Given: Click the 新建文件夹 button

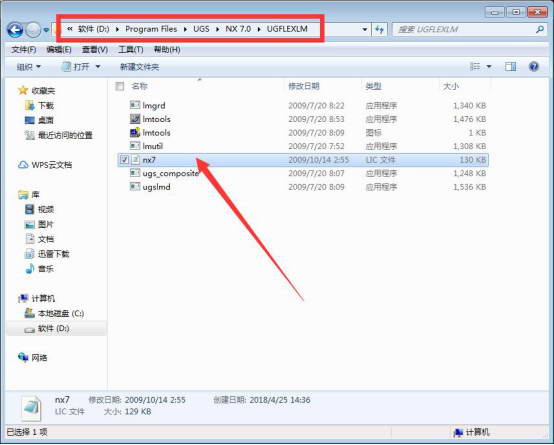Looking at the screenshot, I should [139, 66].
